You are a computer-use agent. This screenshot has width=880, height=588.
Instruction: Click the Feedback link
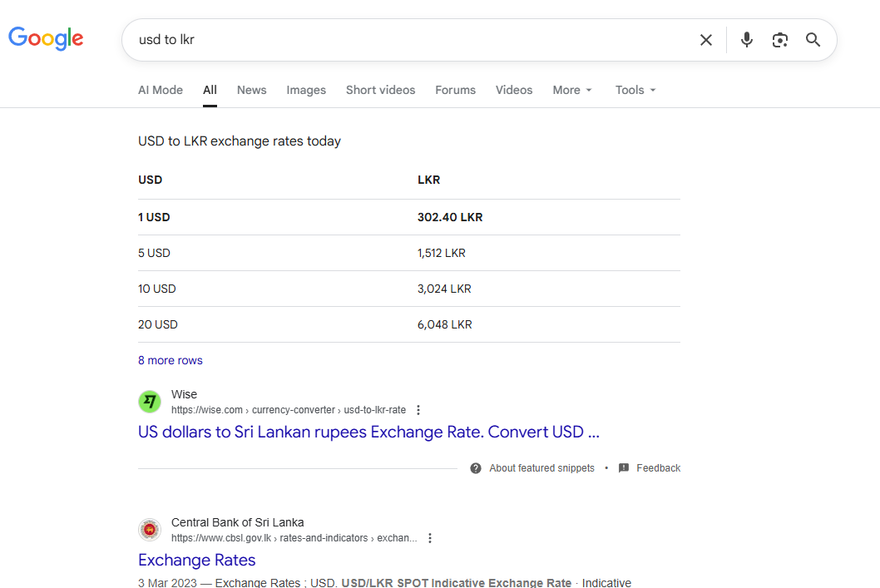point(658,468)
